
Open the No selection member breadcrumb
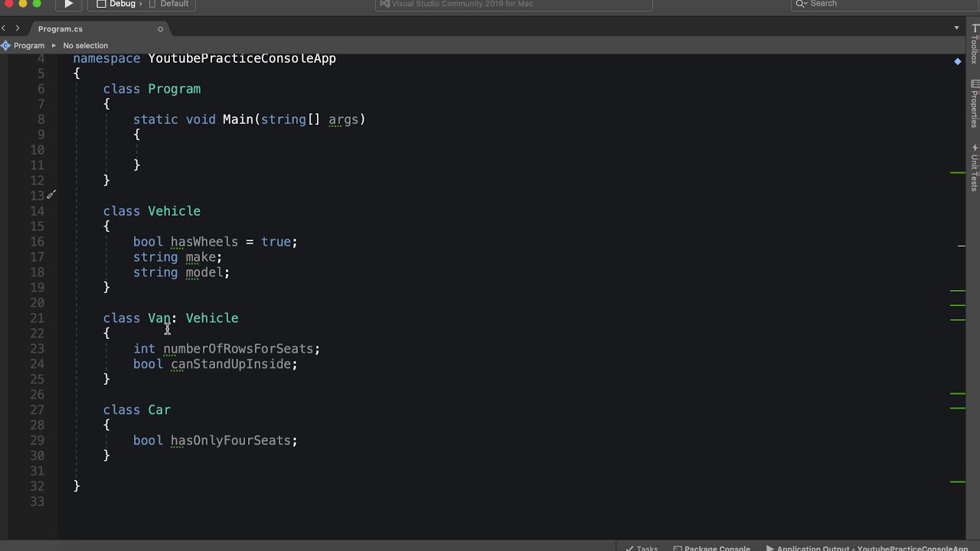click(85, 45)
